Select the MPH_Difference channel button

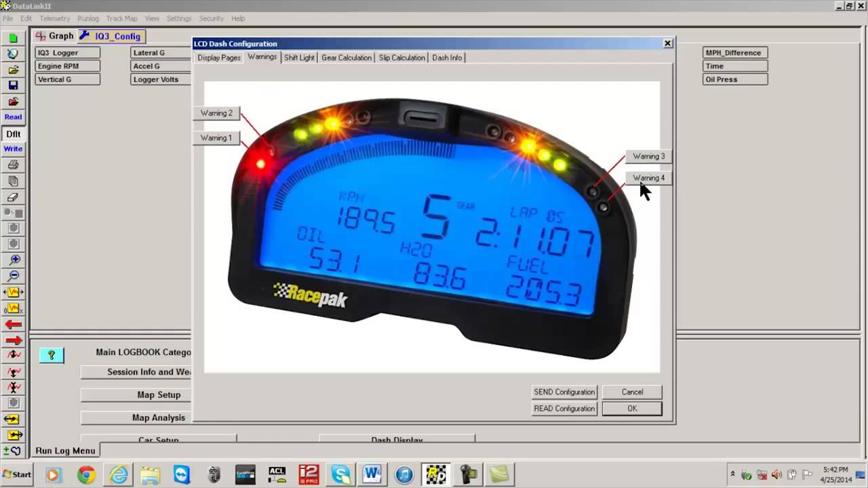(x=735, y=53)
